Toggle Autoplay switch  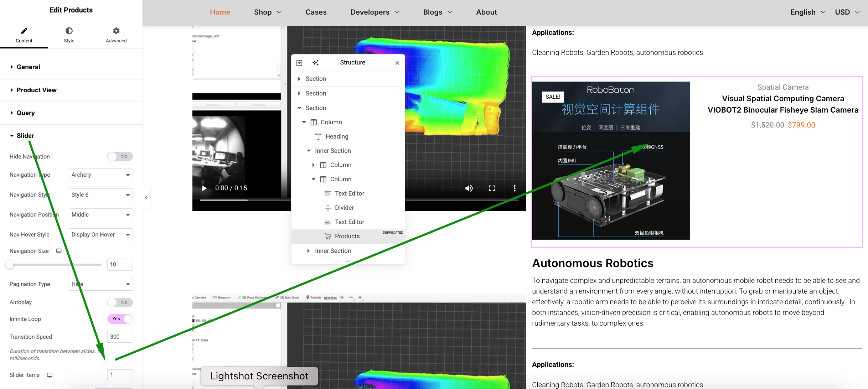120,302
